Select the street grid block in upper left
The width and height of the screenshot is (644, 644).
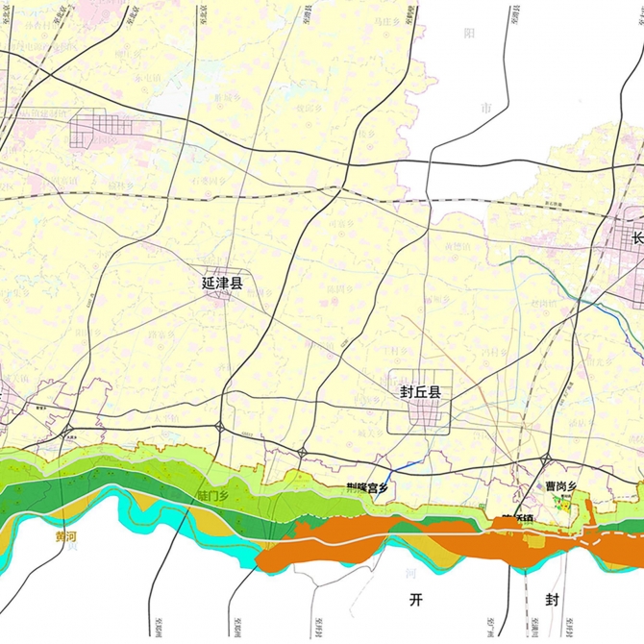(103, 126)
